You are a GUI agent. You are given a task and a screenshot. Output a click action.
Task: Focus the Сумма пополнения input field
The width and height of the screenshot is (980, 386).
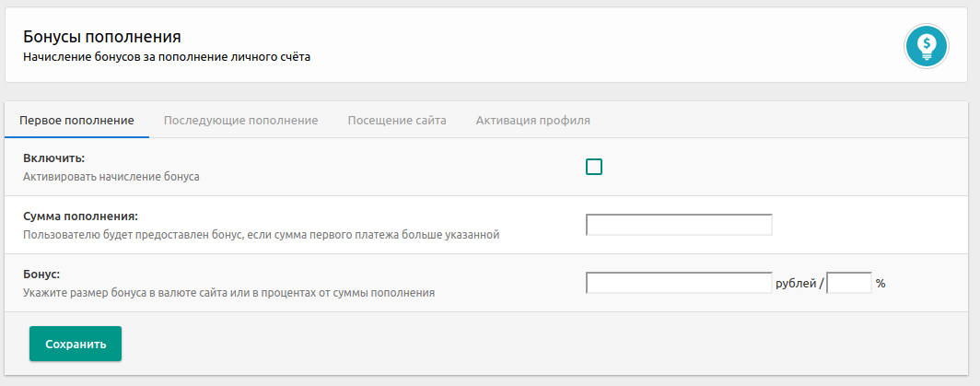[679, 225]
